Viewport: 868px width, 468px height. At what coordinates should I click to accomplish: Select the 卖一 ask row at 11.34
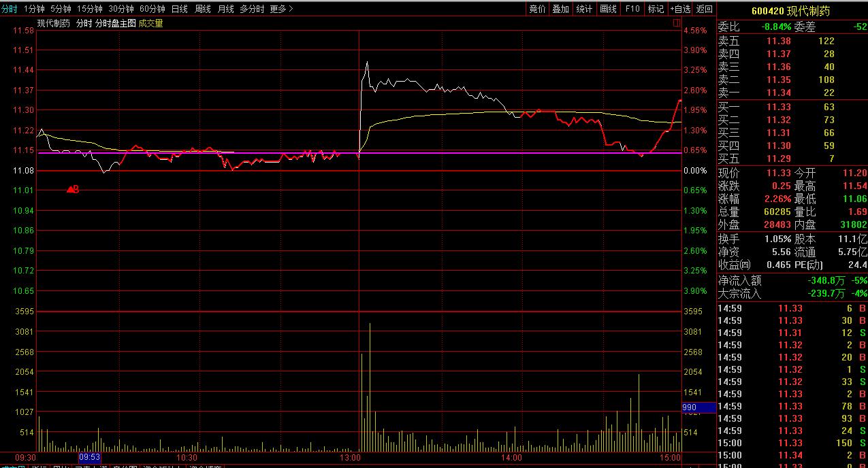(x=792, y=93)
